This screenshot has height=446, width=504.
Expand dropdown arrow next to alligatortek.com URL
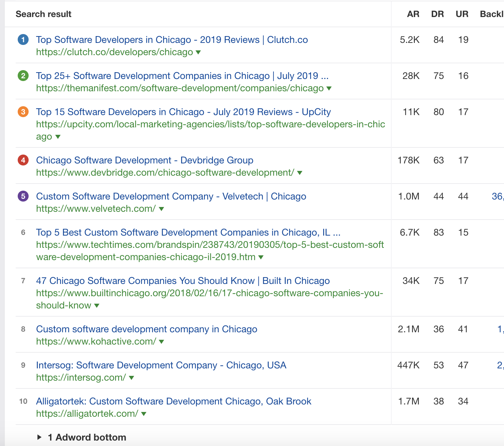144,414
